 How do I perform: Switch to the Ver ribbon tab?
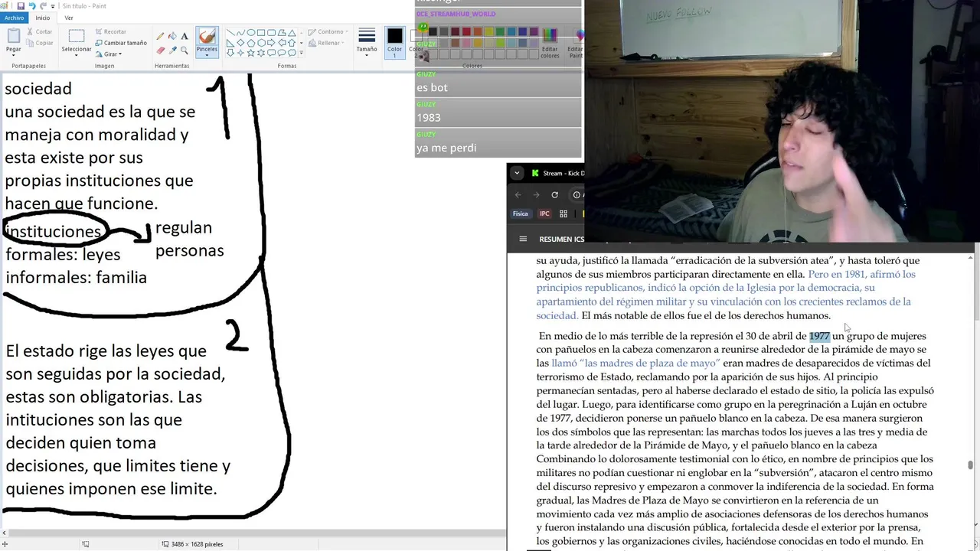[x=69, y=18]
